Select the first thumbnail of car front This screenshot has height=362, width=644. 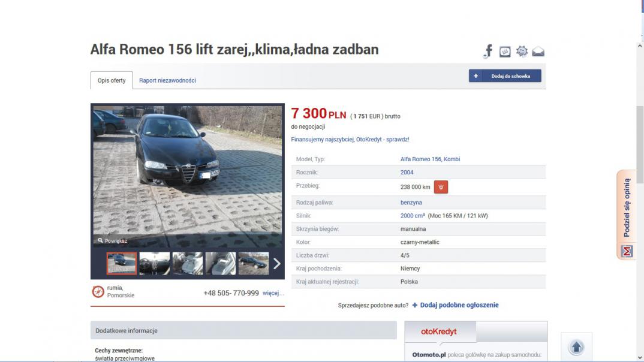122,263
